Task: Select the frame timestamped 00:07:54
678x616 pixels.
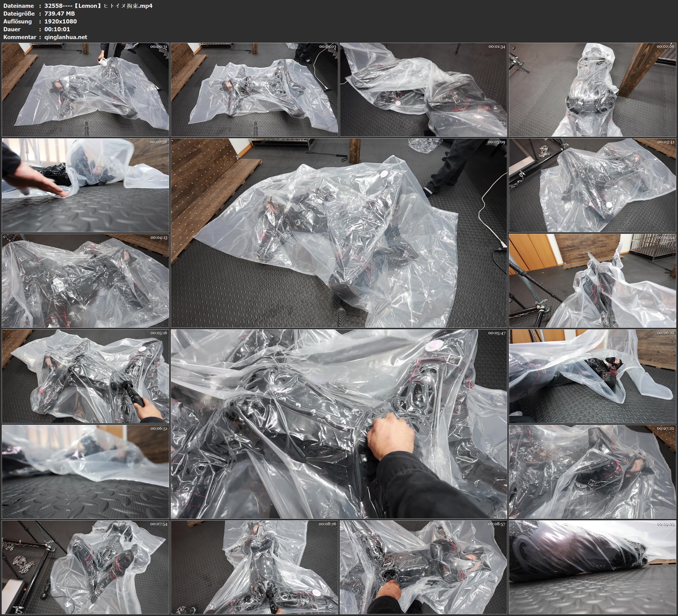Action: coord(85,567)
